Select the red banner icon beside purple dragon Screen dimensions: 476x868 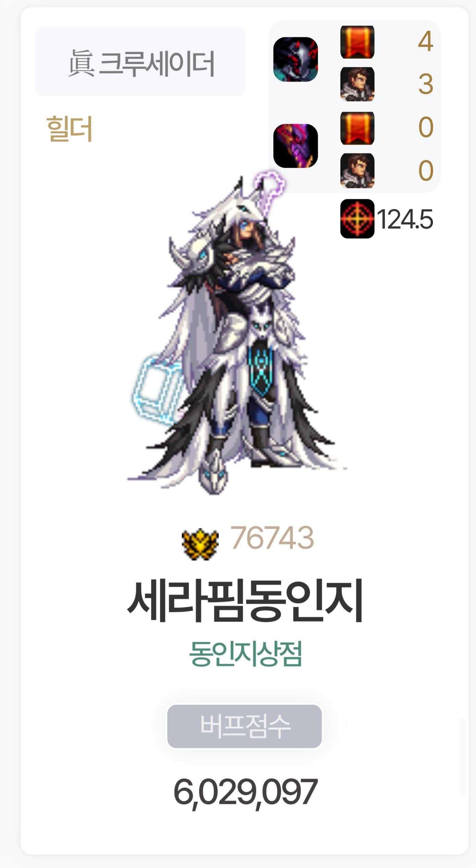(x=357, y=128)
